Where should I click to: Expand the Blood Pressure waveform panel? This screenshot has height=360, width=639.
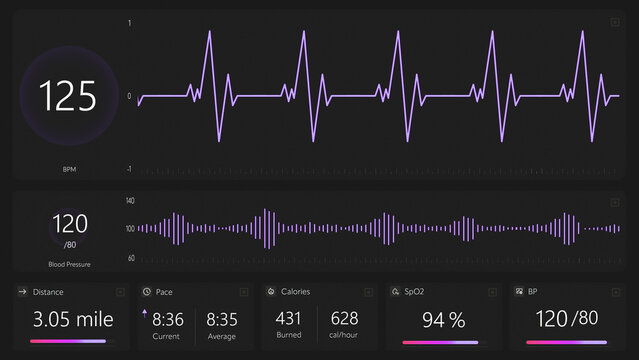click(x=615, y=203)
